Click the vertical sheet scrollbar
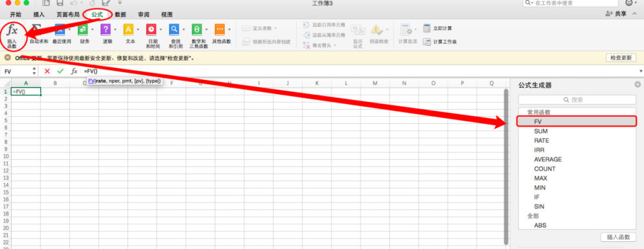This screenshot has width=644, height=249. tap(506, 166)
